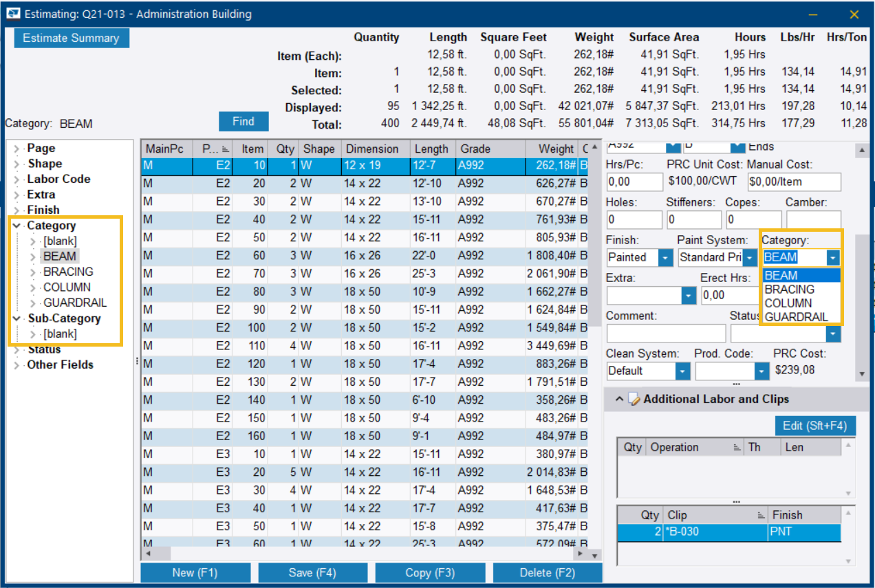Collapse the Additional Labor and Clips section
The width and height of the screenshot is (875, 588).
(619, 400)
